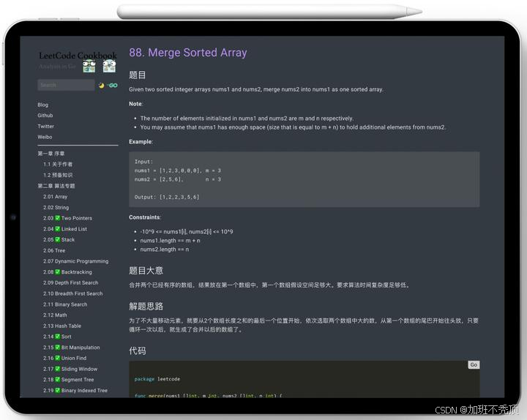527x420 pixels.
Task: Open 2.09 Depth First Search chapter
Action: click(70, 282)
